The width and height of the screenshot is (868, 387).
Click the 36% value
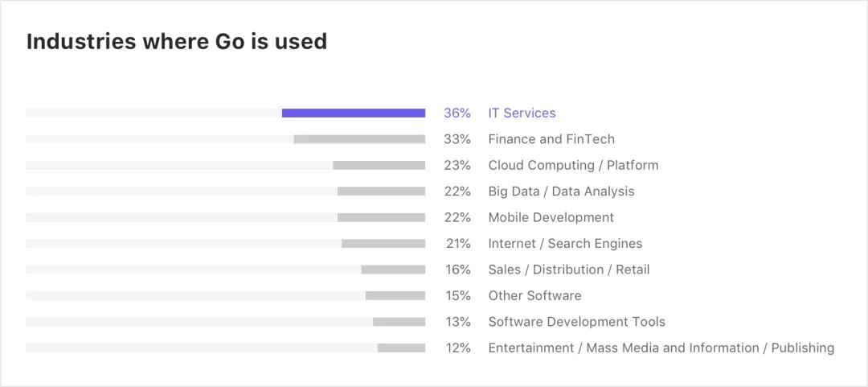click(457, 113)
